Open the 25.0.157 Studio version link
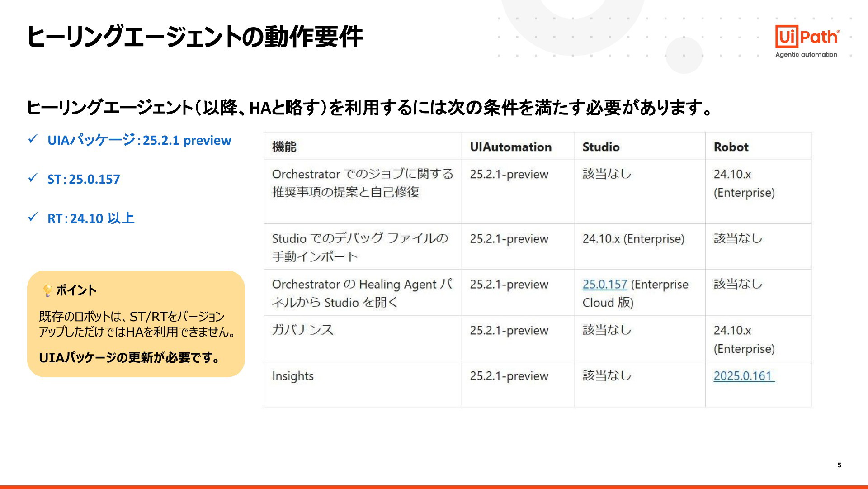Screen dimensions: 868x489 click(604, 285)
